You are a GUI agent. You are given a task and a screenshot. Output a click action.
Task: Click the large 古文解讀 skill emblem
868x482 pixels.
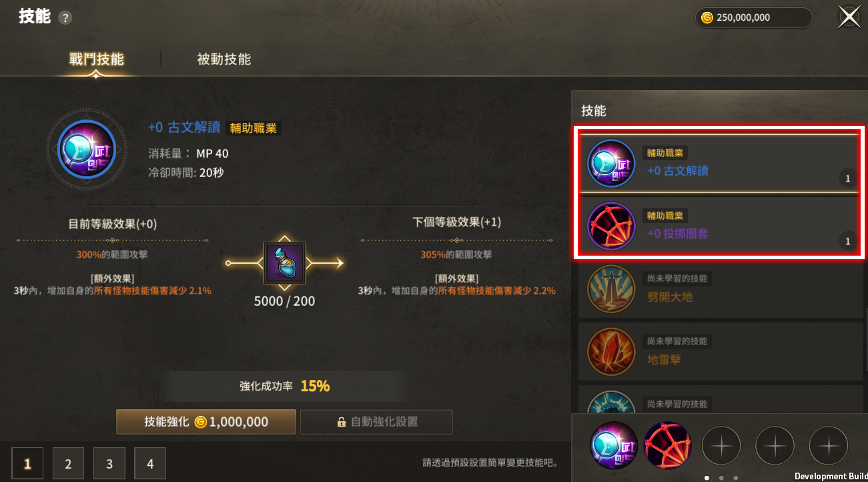click(87, 149)
